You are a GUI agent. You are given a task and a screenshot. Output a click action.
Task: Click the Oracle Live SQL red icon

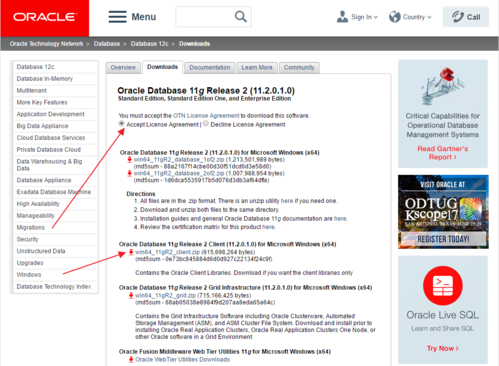click(x=443, y=286)
